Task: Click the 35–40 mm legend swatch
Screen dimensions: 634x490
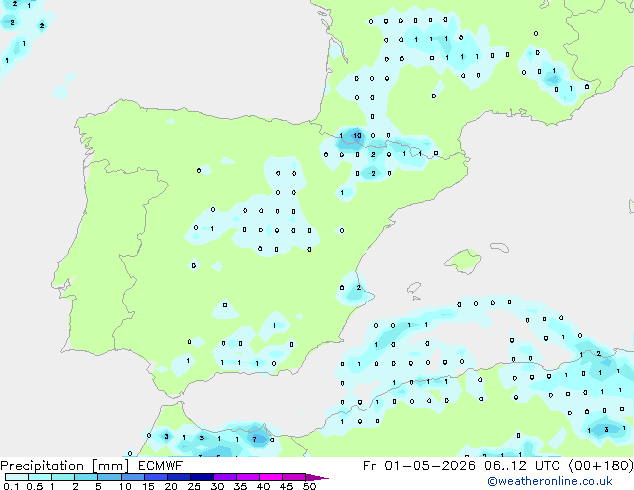Action: tap(247, 477)
